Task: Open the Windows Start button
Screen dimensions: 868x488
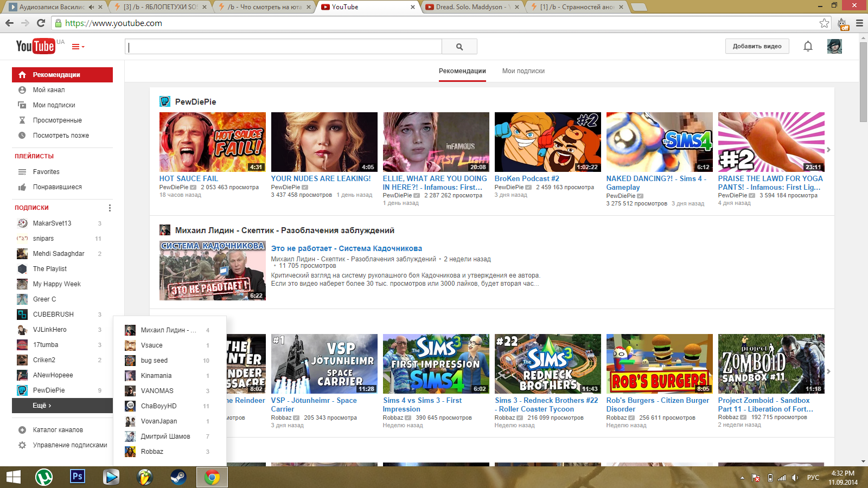Action: click(14, 477)
